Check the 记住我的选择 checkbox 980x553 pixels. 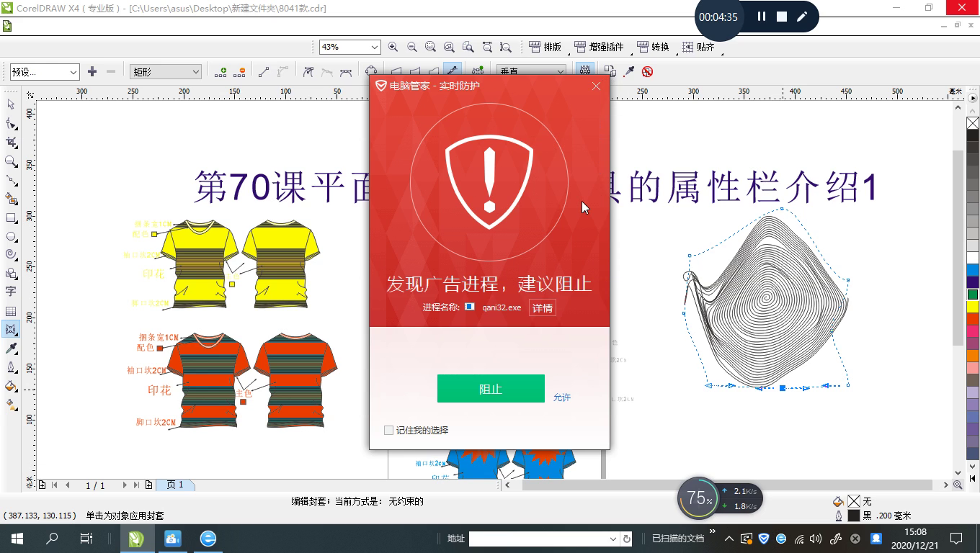coord(388,430)
